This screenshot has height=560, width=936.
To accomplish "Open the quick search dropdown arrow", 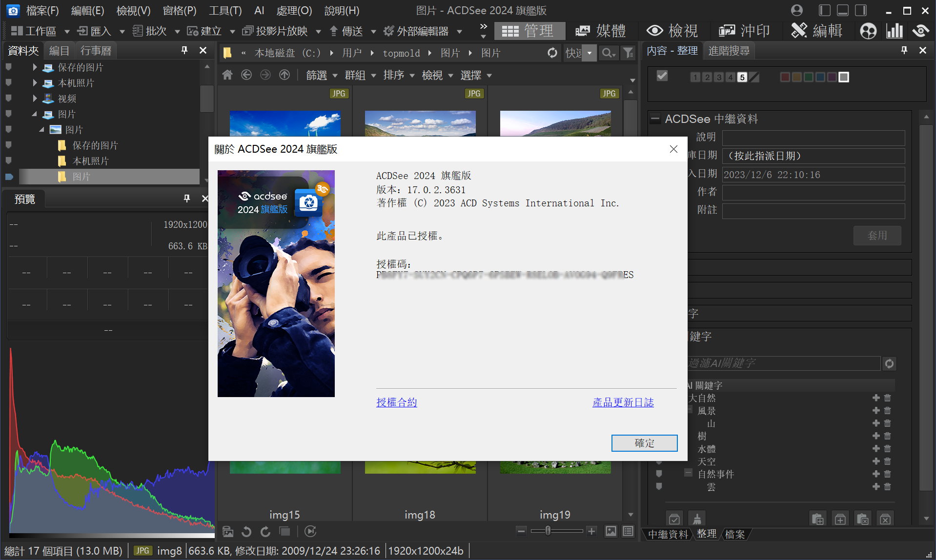I will tap(590, 53).
